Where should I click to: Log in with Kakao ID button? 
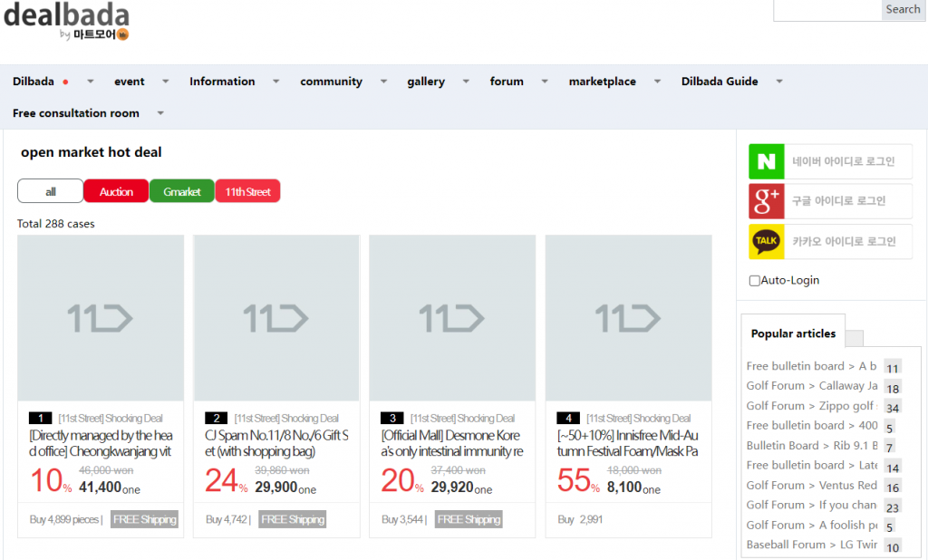tap(830, 242)
